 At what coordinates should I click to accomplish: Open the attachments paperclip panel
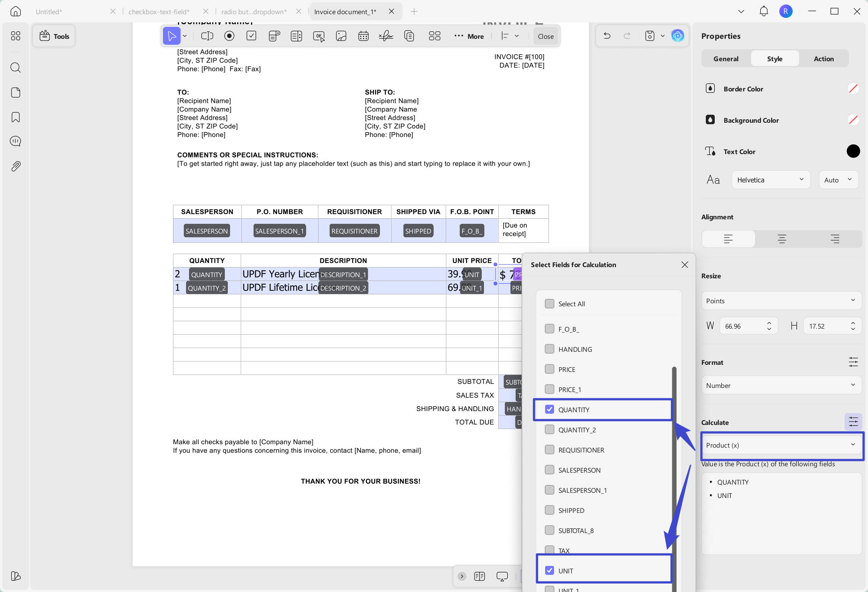click(15, 166)
